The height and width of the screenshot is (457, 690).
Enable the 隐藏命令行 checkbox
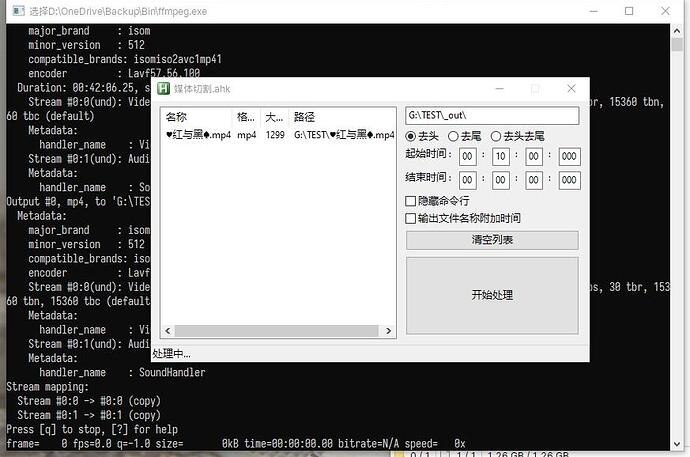pyautogui.click(x=410, y=201)
